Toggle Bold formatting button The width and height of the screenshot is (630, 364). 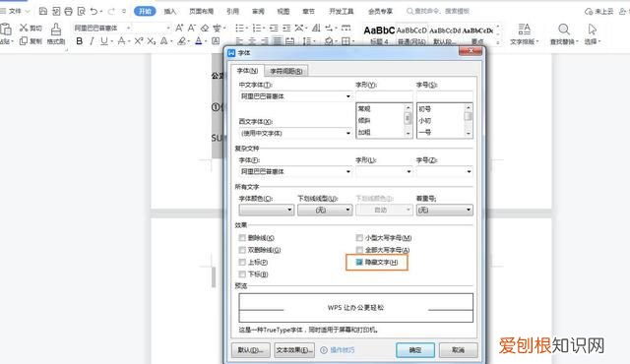pos(80,41)
